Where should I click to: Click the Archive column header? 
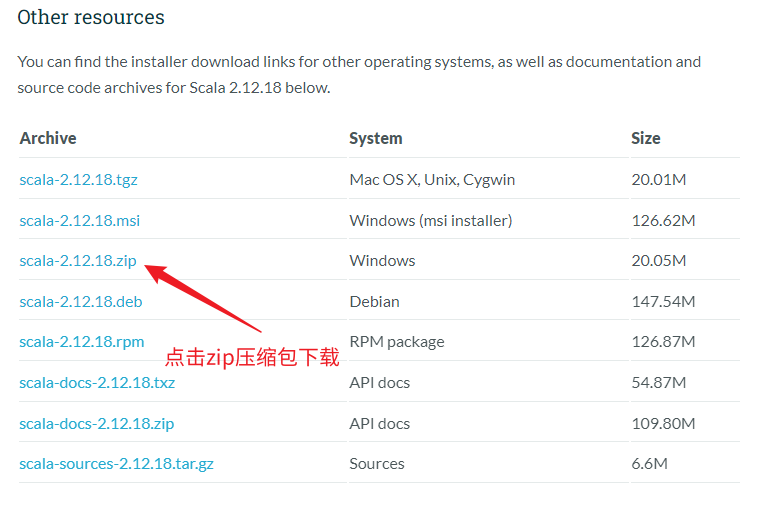coord(48,138)
